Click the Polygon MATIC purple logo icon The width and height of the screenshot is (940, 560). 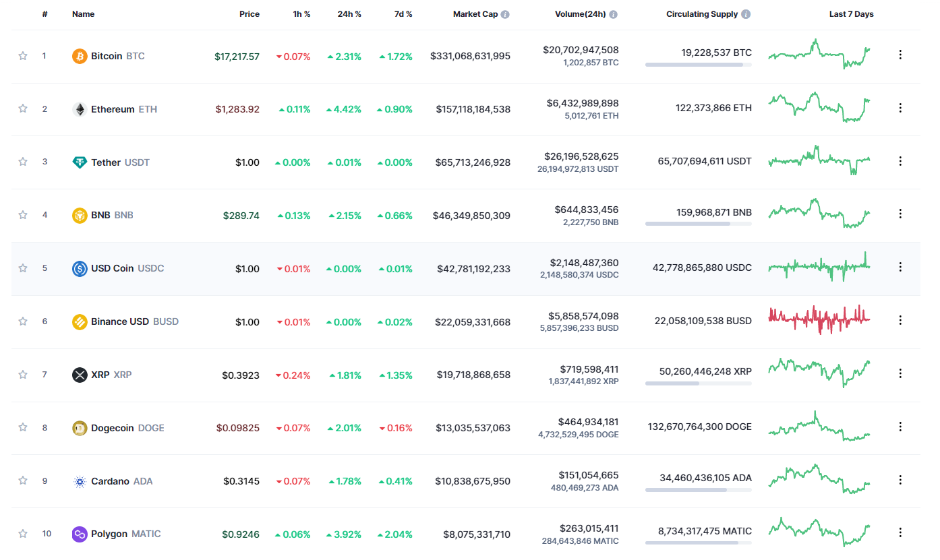tap(80, 534)
